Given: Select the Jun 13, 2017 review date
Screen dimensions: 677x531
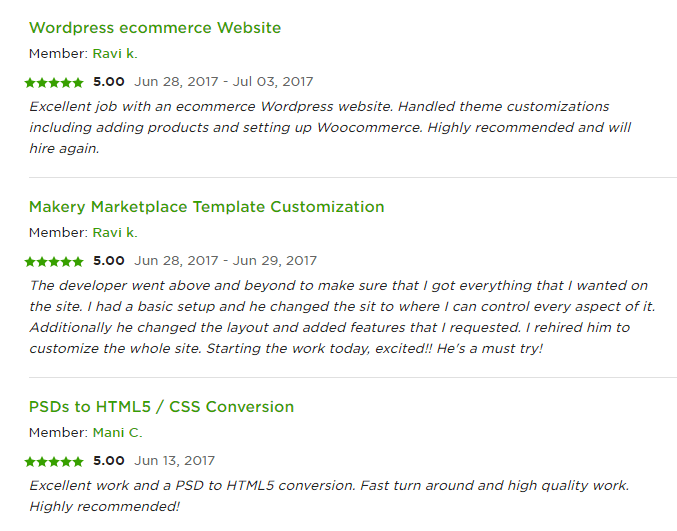Looking at the screenshot, I should (x=174, y=461).
